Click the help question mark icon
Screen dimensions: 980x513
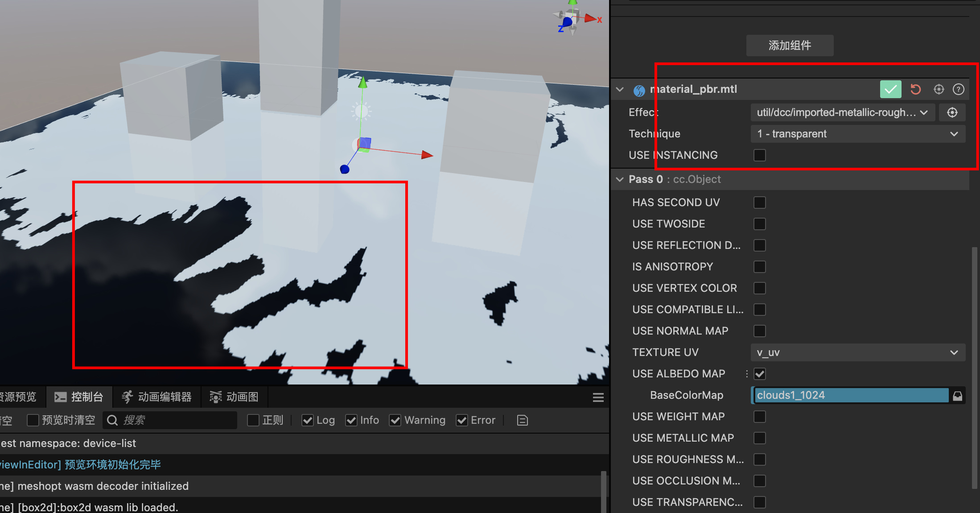pos(958,89)
